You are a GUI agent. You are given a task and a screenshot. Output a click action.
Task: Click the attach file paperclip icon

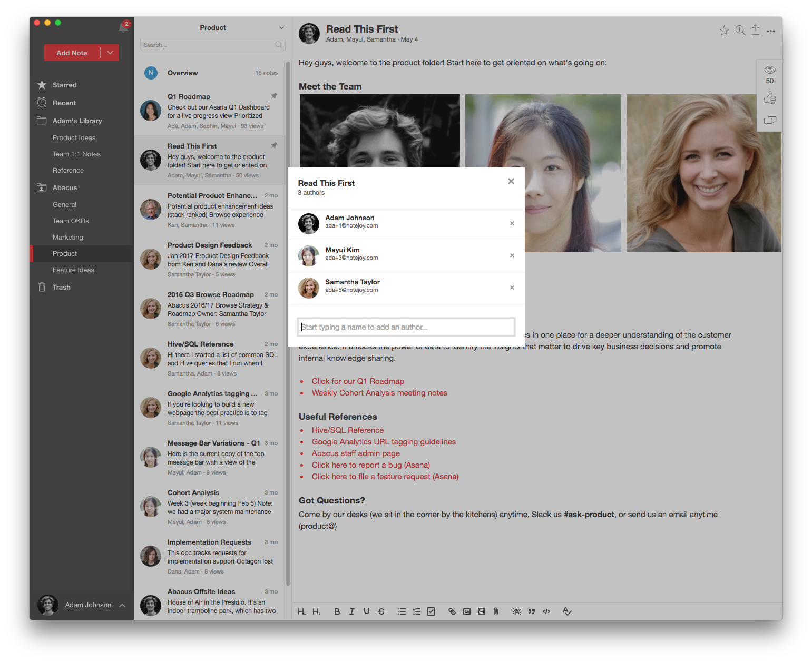click(x=496, y=611)
